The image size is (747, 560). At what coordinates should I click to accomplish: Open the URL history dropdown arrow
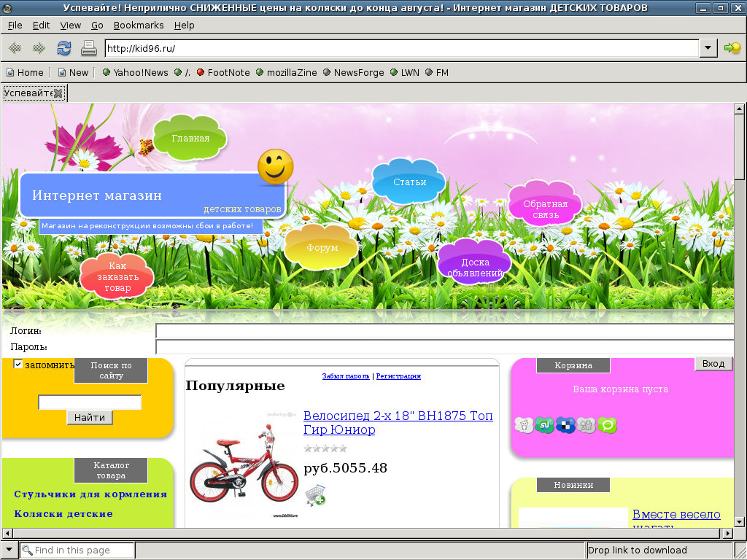[x=708, y=47]
